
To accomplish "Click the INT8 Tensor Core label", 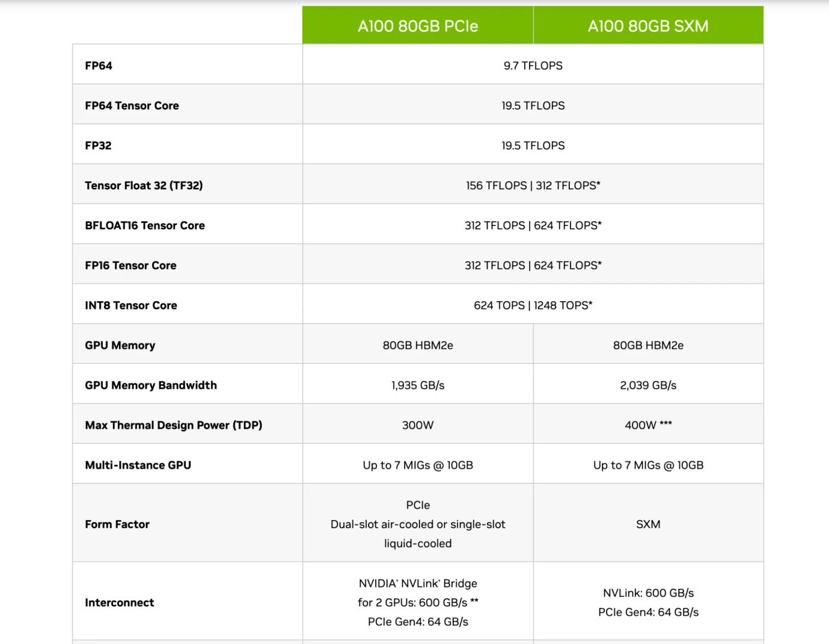I will point(131,305).
